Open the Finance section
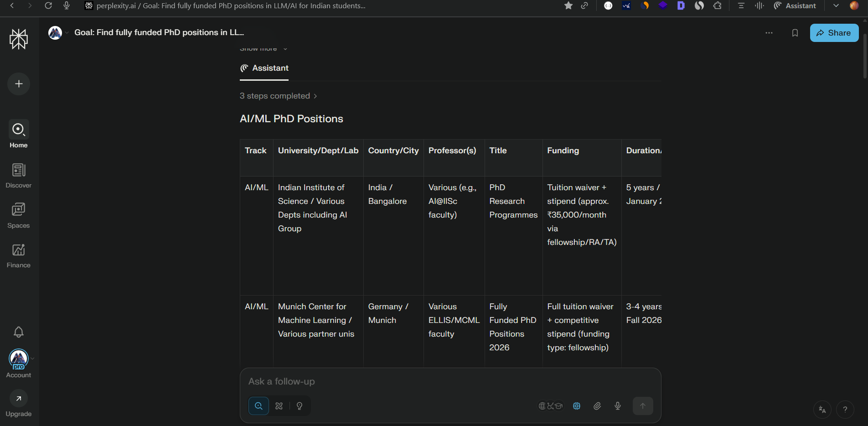Image resolution: width=868 pixels, height=426 pixels. point(18,255)
